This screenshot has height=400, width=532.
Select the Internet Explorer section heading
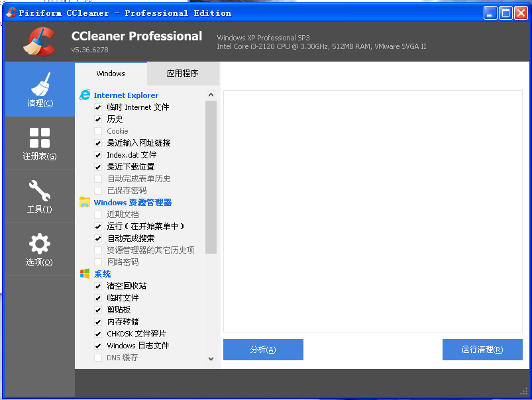tap(126, 95)
